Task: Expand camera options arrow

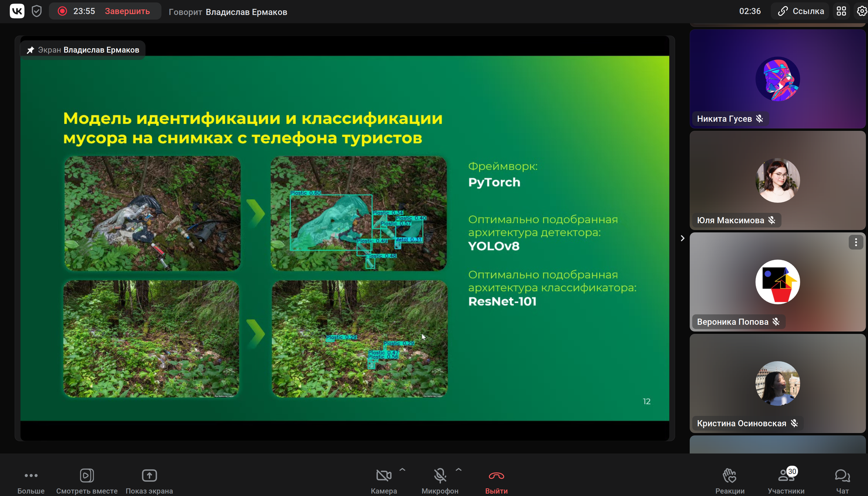Action: [x=402, y=470]
